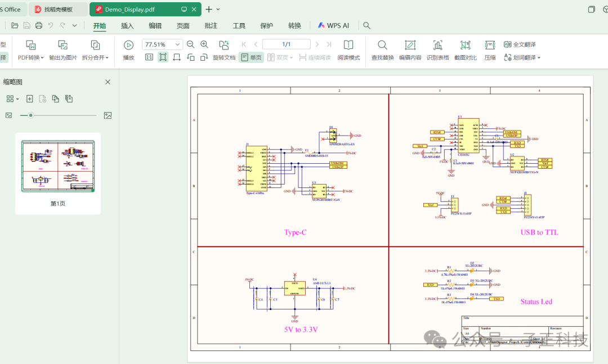Click 划词翻译 (word selection translate)

point(520,57)
